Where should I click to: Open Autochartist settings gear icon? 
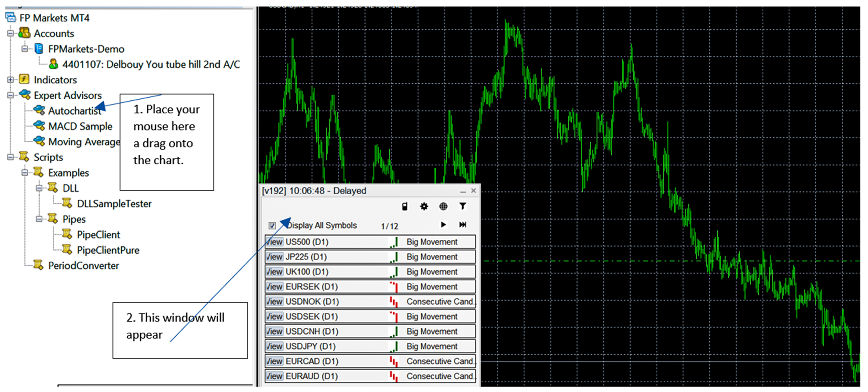pos(424,206)
